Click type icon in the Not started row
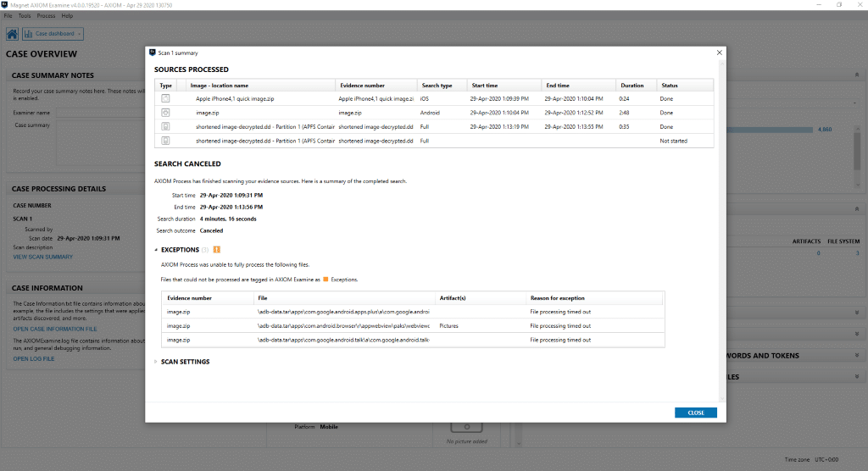This screenshot has height=471, width=868. (165, 141)
